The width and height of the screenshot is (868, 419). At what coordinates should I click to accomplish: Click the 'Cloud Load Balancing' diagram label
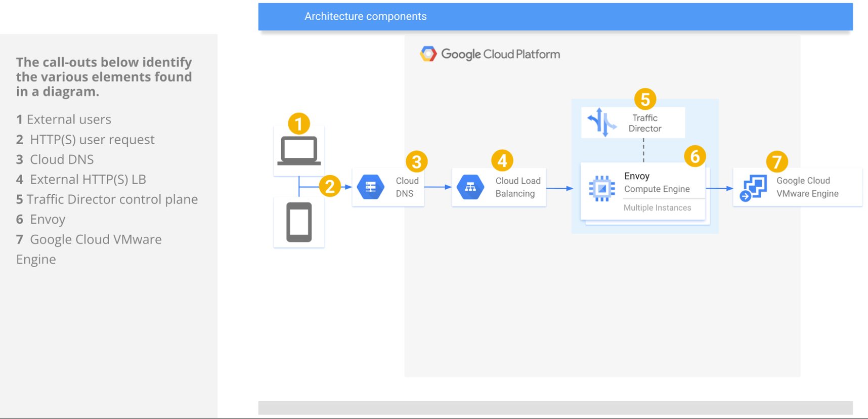click(x=518, y=187)
